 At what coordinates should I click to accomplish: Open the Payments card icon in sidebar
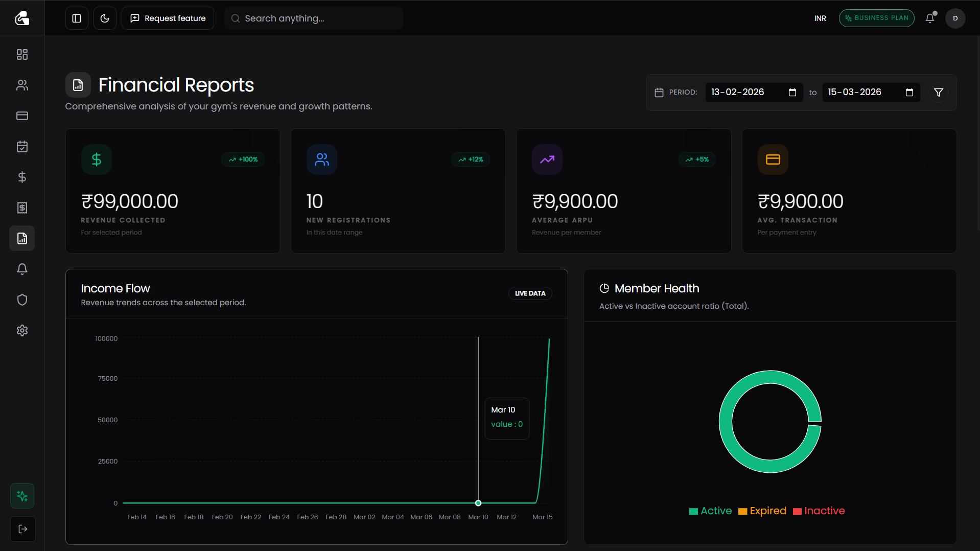click(22, 116)
